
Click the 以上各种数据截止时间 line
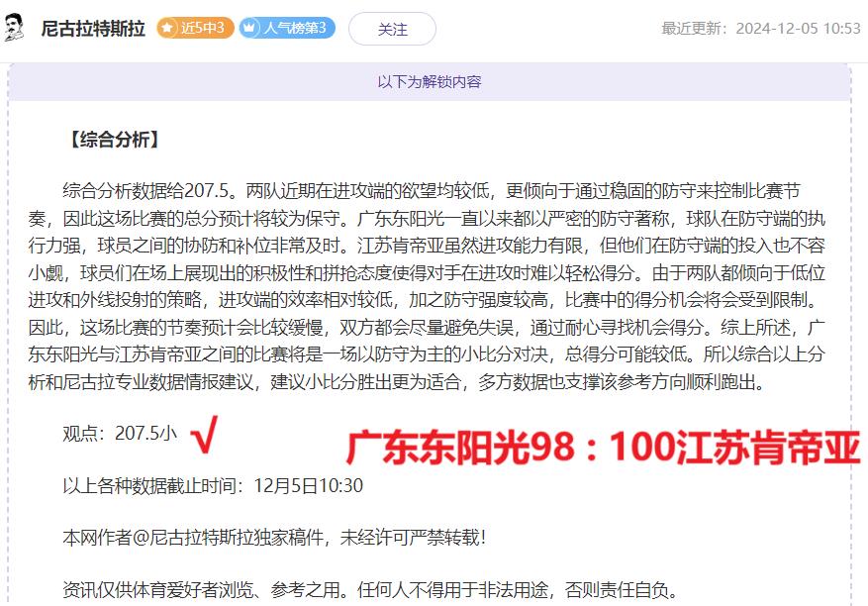point(213,486)
